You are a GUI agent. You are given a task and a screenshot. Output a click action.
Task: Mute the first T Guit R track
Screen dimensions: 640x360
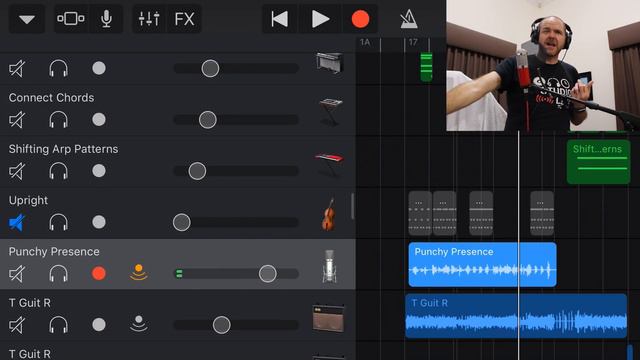click(17, 325)
